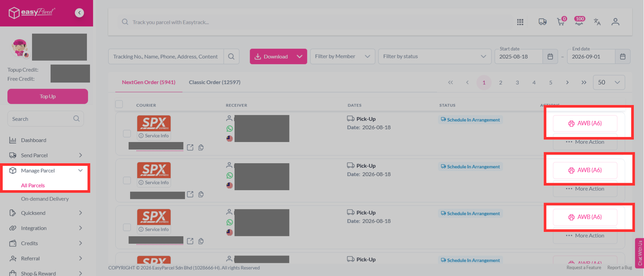Open Service Info of first SPX parcel
The width and height of the screenshot is (644, 276).
[x=154, y=136]
